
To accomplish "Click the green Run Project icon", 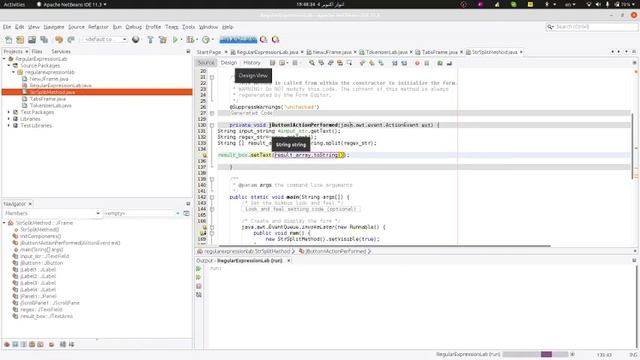I will pyautogui.click(x=176, y=40).
